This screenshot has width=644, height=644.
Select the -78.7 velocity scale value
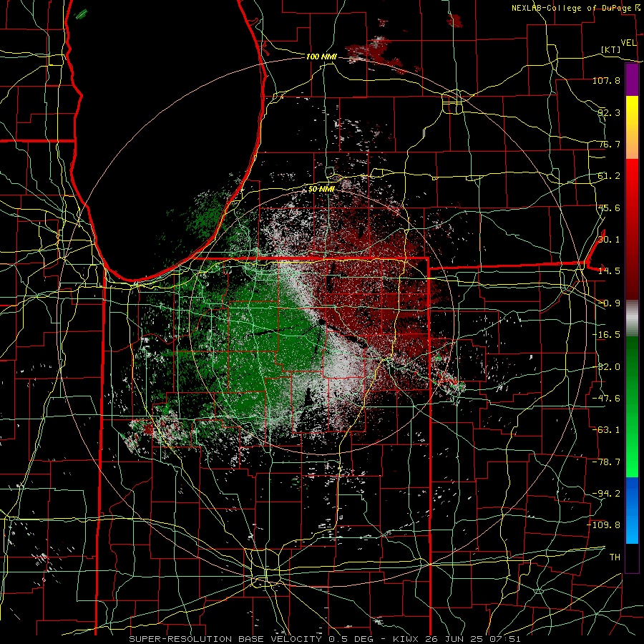[606, 462]
